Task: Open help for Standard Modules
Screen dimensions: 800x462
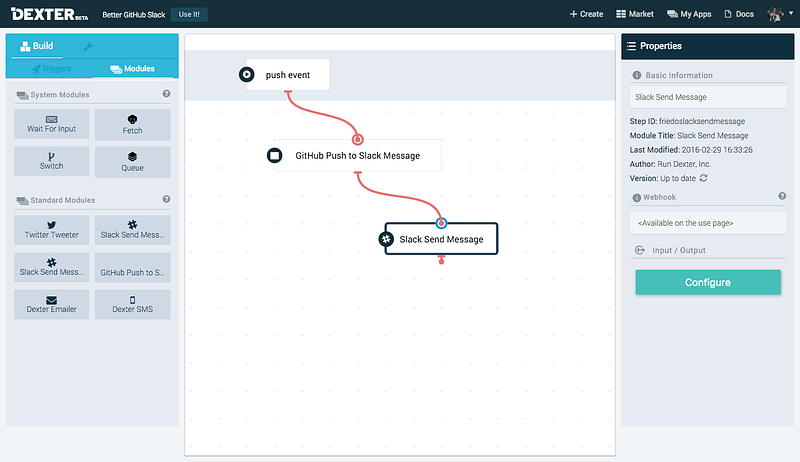Action: 166,199
